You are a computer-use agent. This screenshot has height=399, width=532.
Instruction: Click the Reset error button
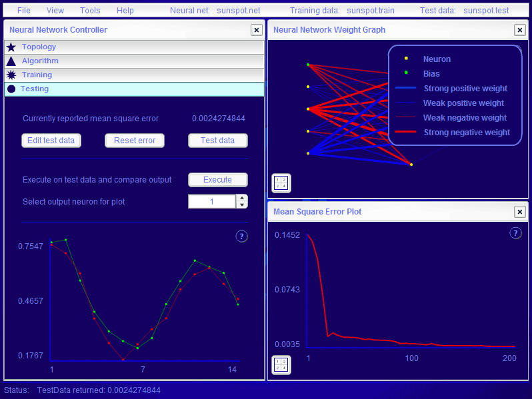(135, 141)
